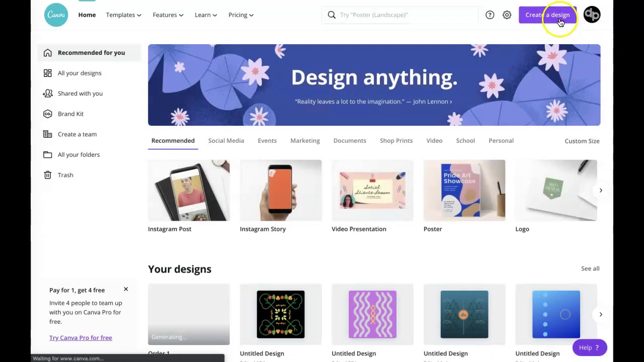Image resolution: width=644 pixels, height=362 pixels.
Task: Open All your folders icon
Action: pos(47,155)
